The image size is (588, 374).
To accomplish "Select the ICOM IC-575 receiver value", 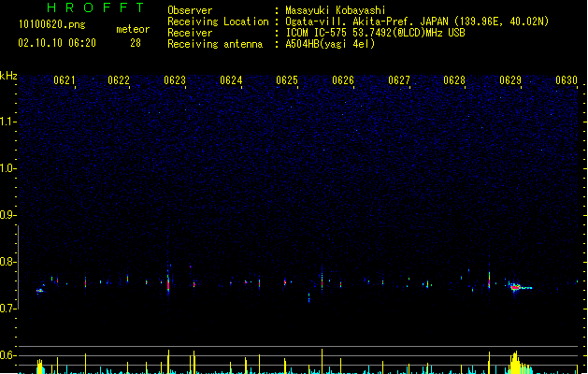I will [x=376, y=33].
